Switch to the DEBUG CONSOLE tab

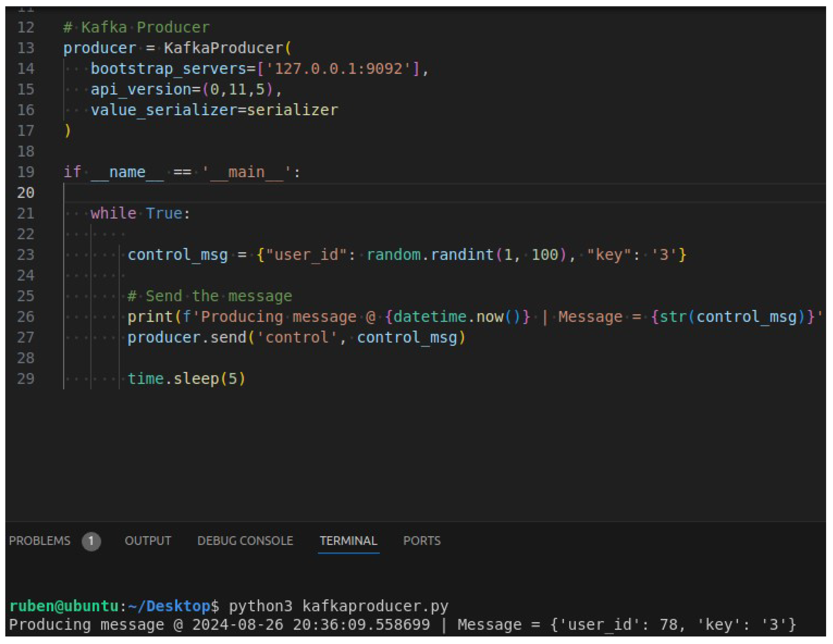click(x=245, y=540)
